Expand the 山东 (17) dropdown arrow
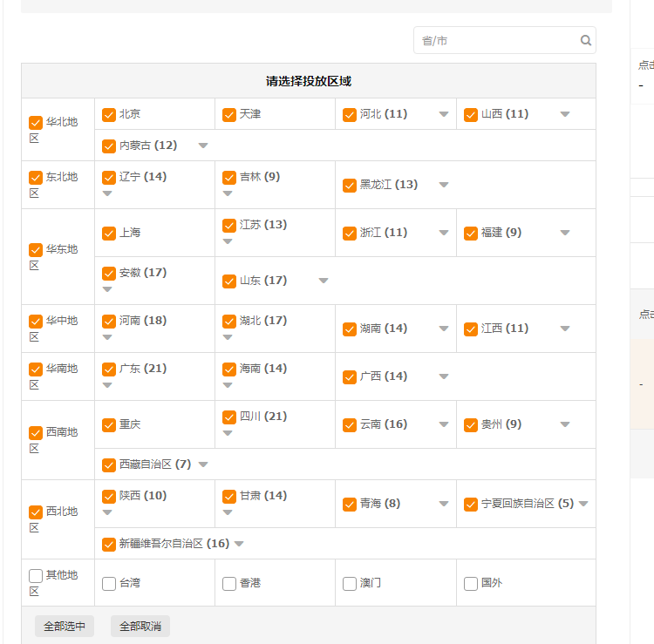654x644 pixels. [324, 281]
